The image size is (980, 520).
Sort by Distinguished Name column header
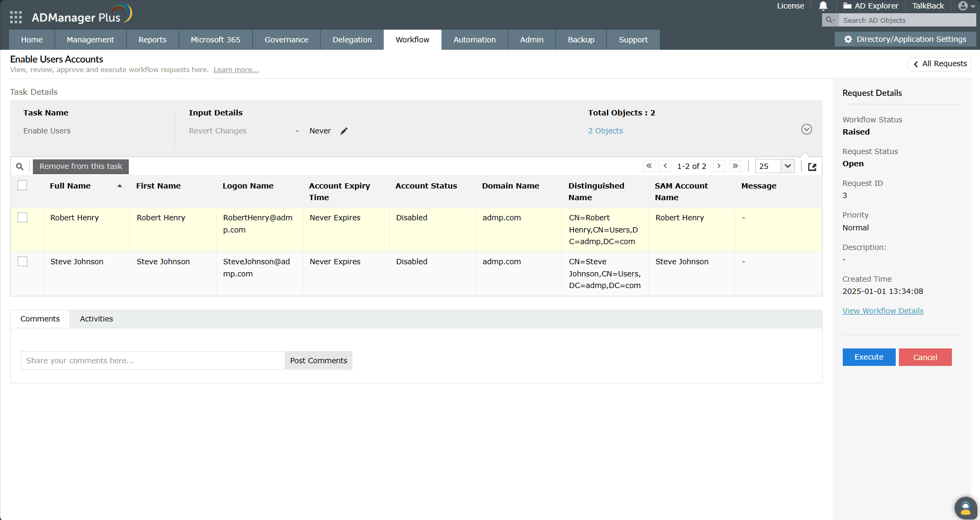coord(597,192)
